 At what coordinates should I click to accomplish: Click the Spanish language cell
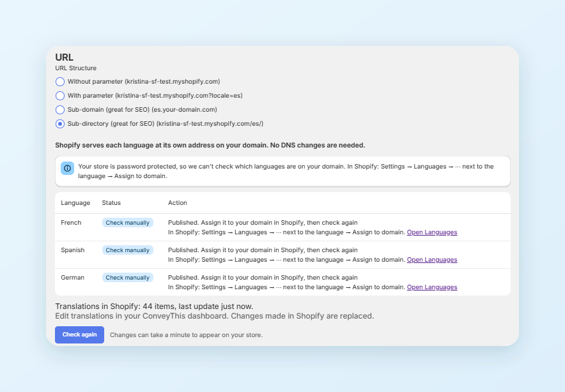point(72,250)
